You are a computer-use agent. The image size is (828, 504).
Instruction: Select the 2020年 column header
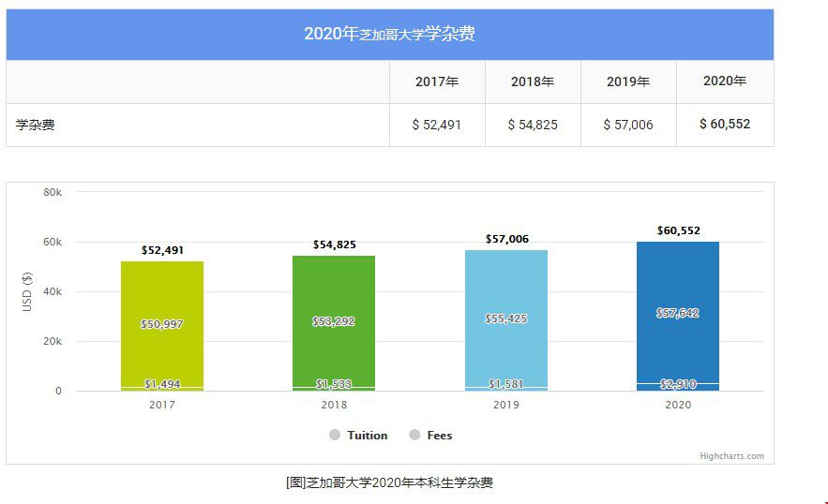click(x=725, y=82)
